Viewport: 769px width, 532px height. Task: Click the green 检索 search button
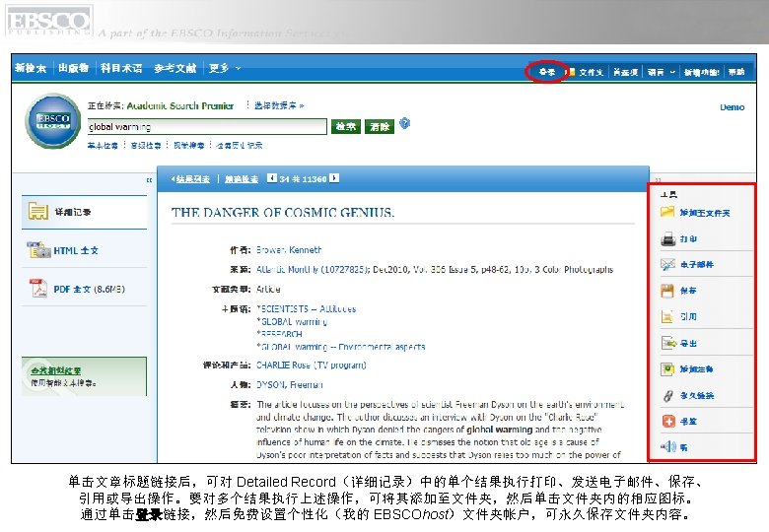pyautogui.click(x=346, y=126)
